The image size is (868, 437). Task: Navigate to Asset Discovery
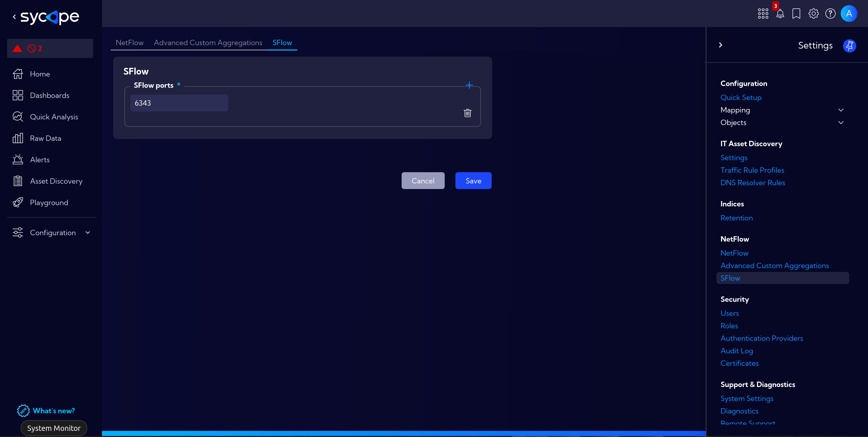tap(56, 181)
